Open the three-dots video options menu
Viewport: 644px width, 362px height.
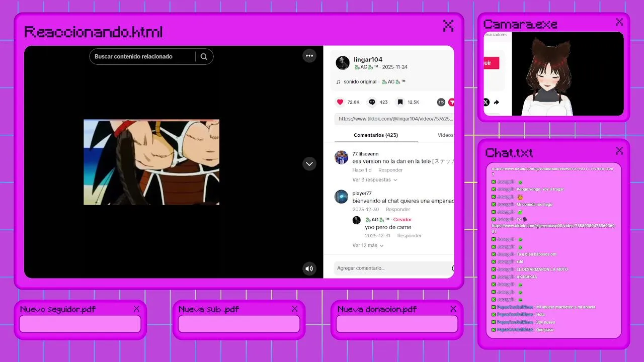tap(309, 56)
